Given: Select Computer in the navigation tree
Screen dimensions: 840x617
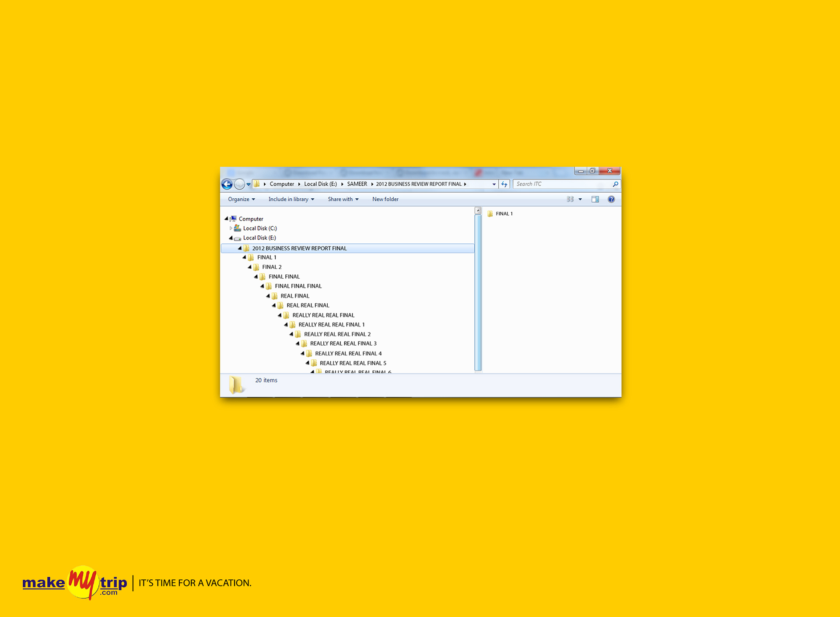Looking at the screenshot, I should [251, 219].
